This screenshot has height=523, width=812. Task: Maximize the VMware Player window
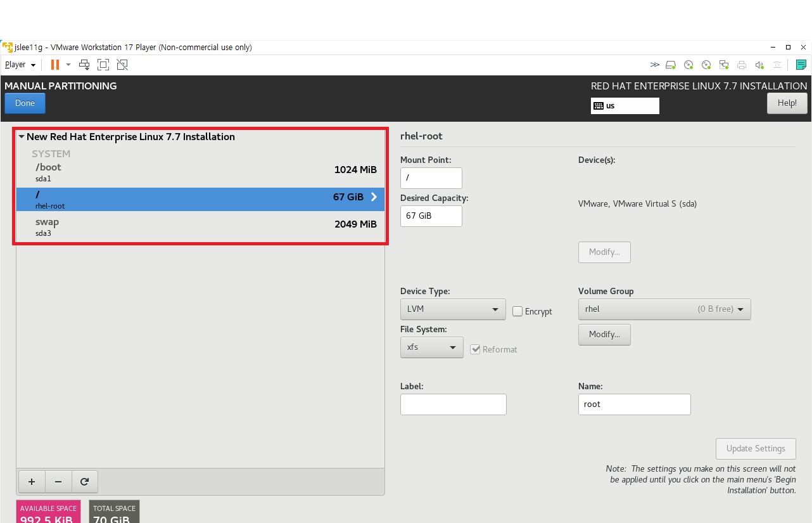[x=788, y=47]
